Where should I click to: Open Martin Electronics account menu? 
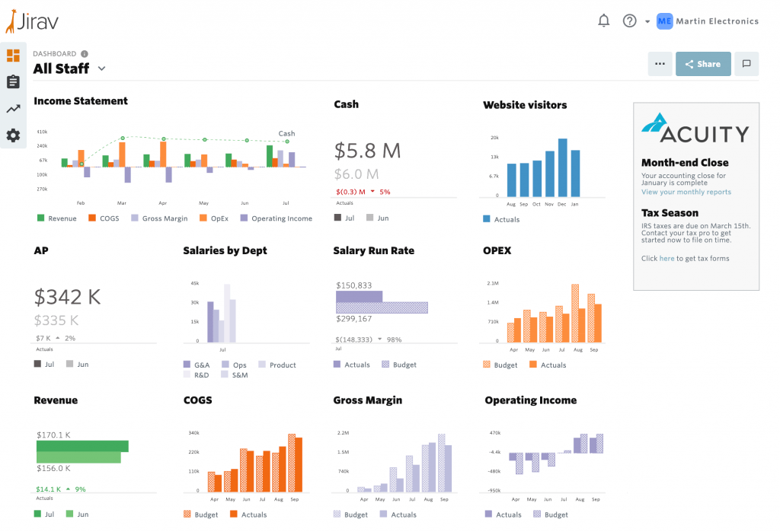click(x=708, y=21)
